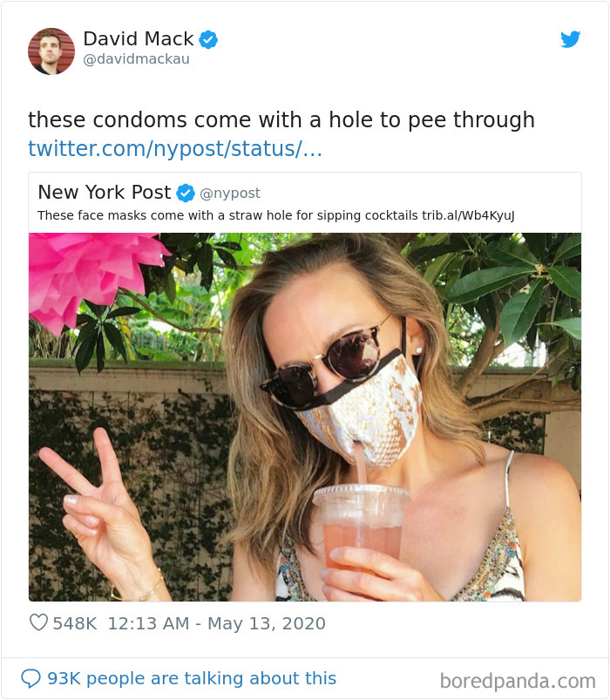Select the heart icon next to 548K
Image resolution: width=610 pixels, height=700 pixels.
point(38,622)
